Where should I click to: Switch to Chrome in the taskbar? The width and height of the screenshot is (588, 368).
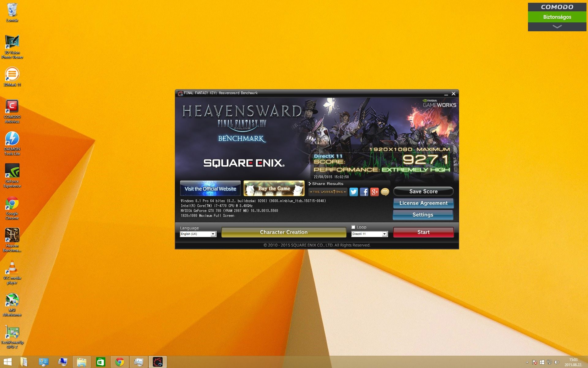click(119, 362)
